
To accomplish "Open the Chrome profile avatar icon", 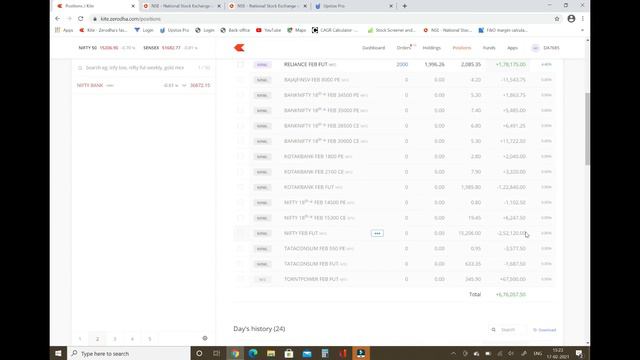I will 571,19.
